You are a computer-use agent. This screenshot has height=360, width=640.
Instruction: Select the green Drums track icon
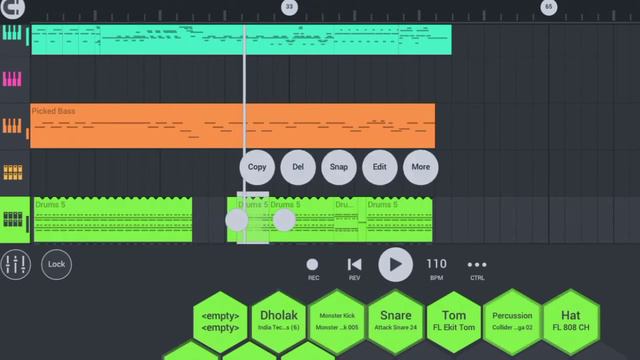pyautogui.click(x=13, y=219)
